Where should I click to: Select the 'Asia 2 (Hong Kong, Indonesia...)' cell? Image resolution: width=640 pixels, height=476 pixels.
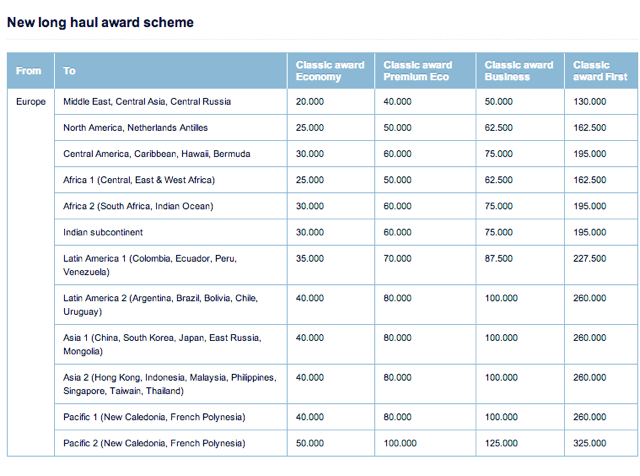click(x=171, y=384)
